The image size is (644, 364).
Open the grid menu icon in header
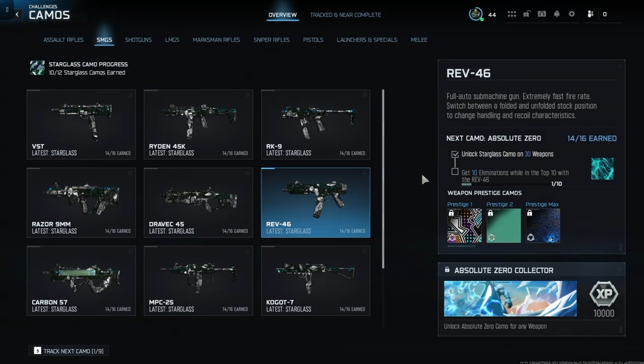(x=512, y=14)
